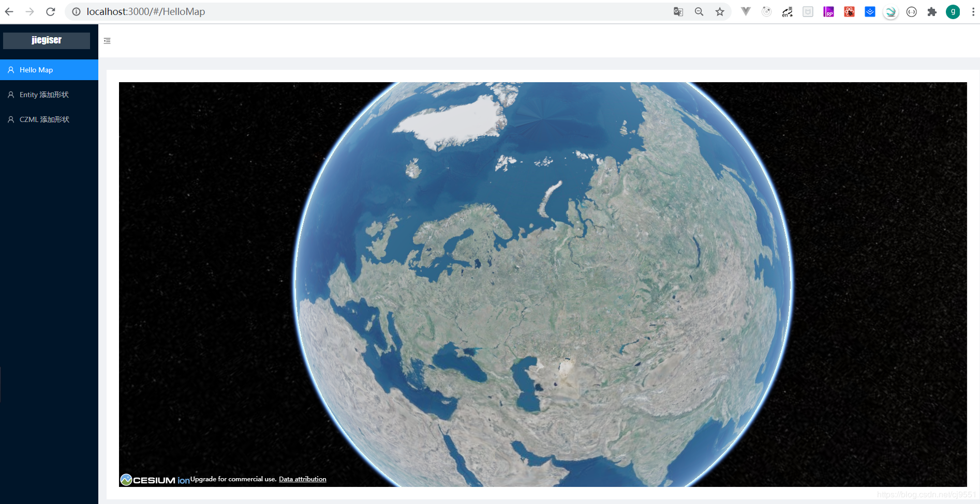Open the Vue devtools extension

coord(746,11)
